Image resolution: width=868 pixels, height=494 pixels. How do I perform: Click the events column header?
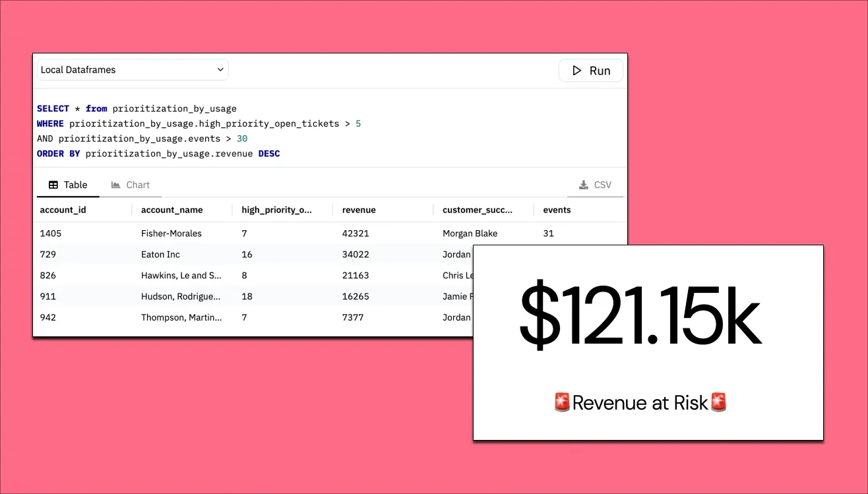[x=557, y=210]
